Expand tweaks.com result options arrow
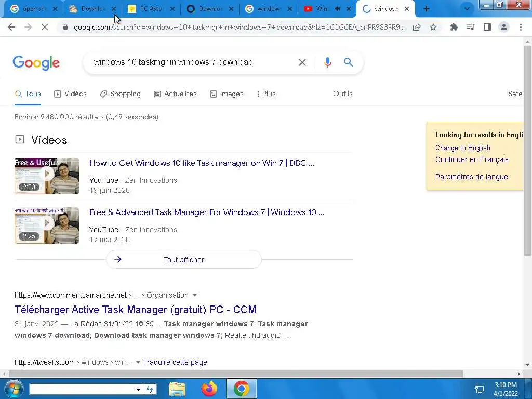The width and height of the screenshot is (532, 399). [x=138, y=362]
